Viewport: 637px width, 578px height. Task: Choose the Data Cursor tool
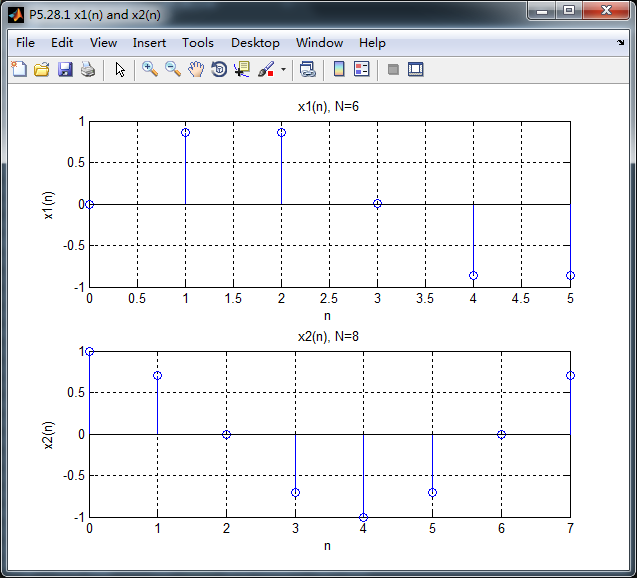coord(242,69)
